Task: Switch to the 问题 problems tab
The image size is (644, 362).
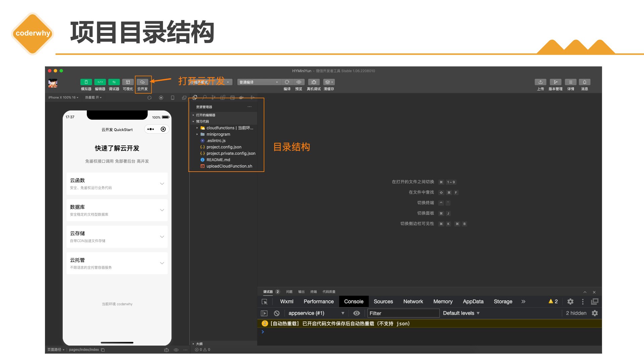Action: point(289,292)
